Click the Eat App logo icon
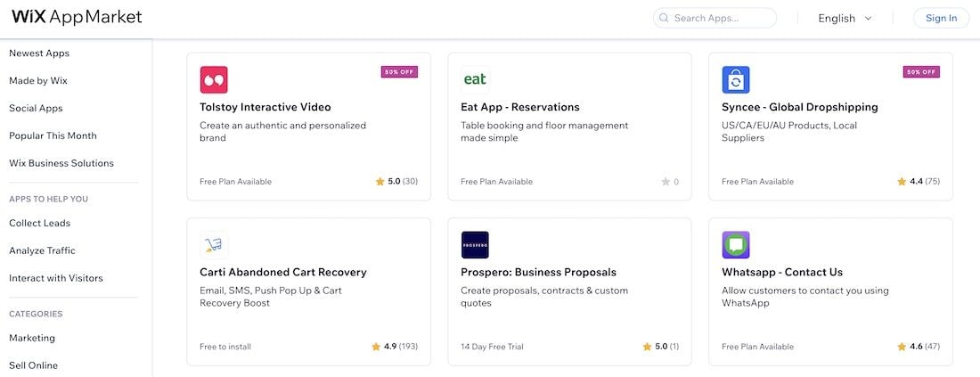The height and width of the screenshot is (377, 980). [x=475, y=80]
